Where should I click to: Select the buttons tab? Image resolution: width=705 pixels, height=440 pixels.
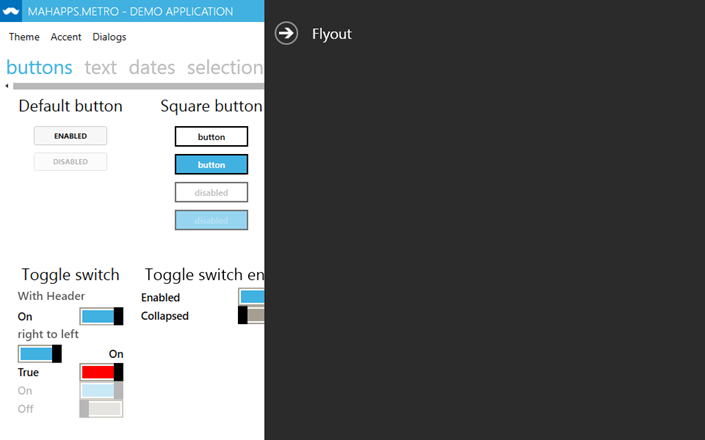[x=39, y=67]
